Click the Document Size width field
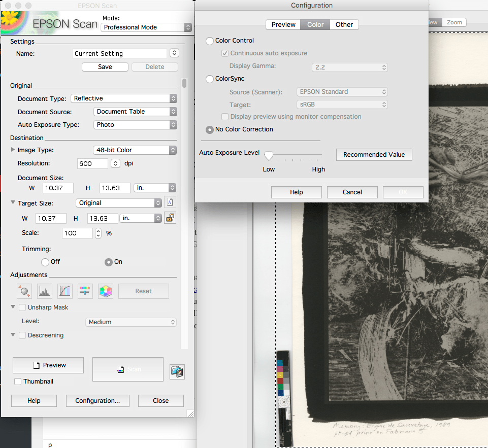The height and width of the screenshot is (448, 488). 58,188
